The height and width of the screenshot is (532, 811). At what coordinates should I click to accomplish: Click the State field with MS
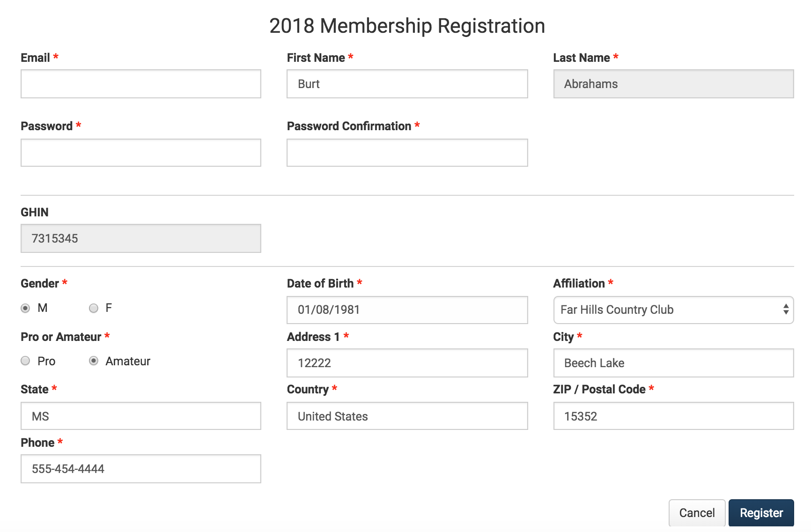pyautogui.click(x=141, y=416)
